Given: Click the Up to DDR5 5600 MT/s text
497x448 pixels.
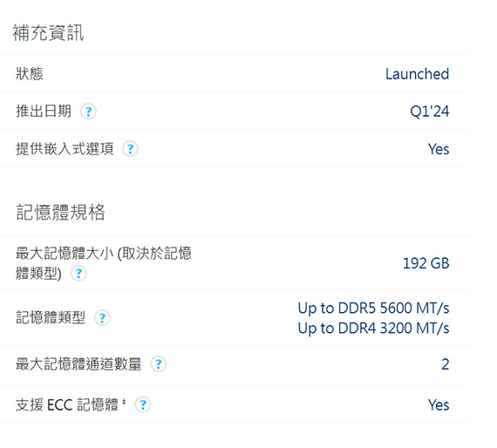Looking at the screenshot, I should click(373, 308).
